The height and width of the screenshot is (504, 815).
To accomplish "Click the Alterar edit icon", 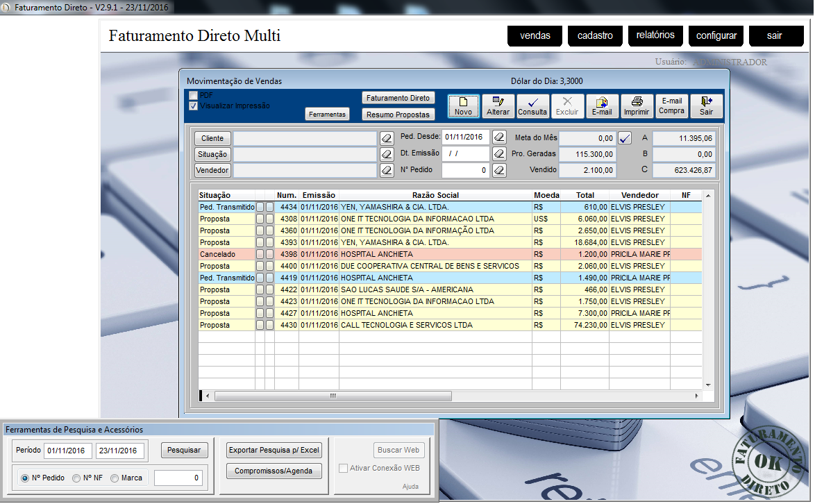I will click(x=498, y=102).
